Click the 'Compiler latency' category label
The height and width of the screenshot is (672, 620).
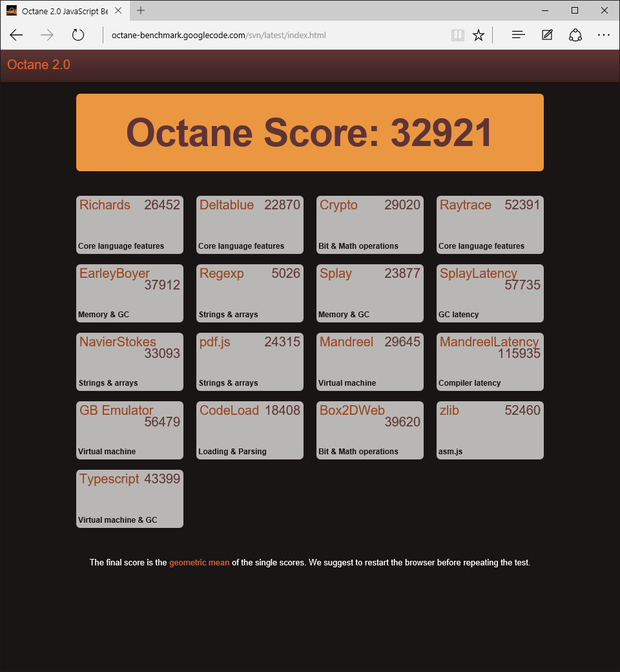pos(470,383)
